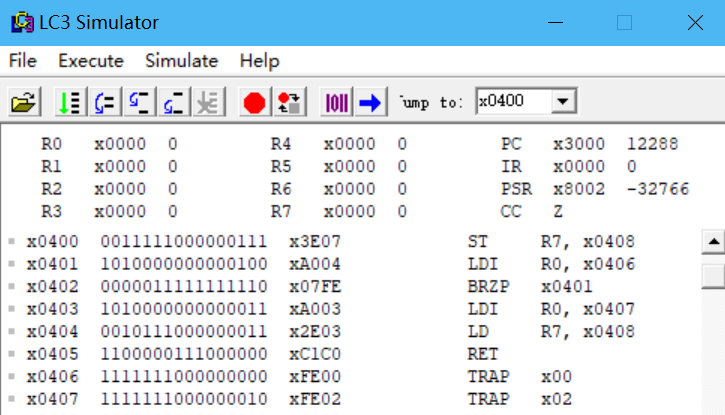The width and height of the screenshot is (725, 415).
Task: Expand the Jump to address dropdown arrow
Action: tap(563, 101)
